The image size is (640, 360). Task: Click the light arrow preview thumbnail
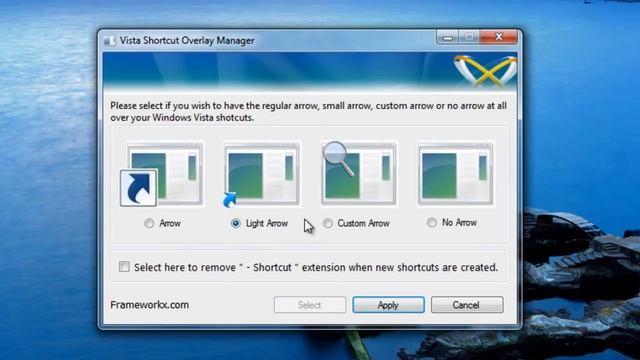[x=262, y=173]
